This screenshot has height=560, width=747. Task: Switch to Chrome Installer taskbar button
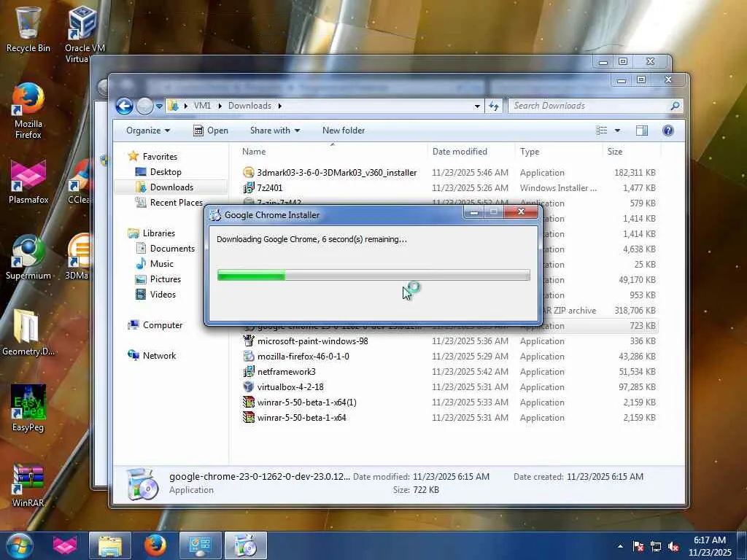tap(246, 545)
